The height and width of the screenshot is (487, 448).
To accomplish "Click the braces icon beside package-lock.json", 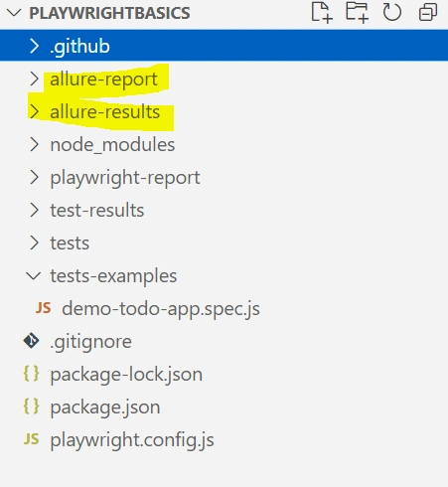I will pyautogui.click(x=31, y=374).
